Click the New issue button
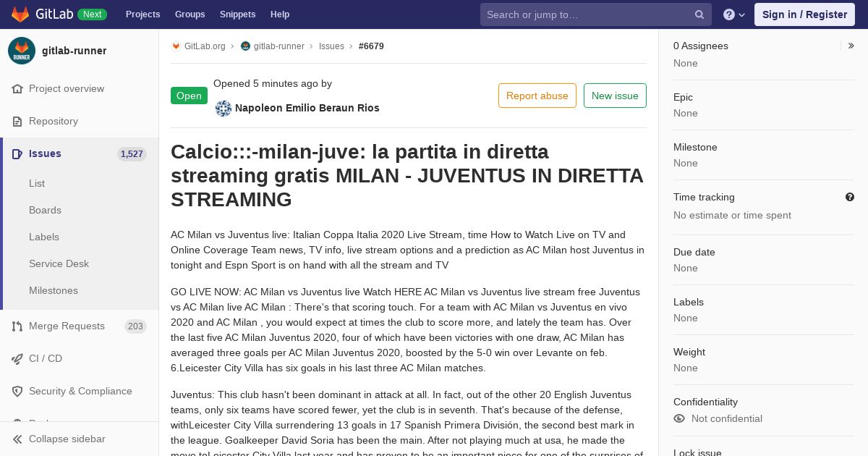 pyautogui.click(x=615, y=96)
